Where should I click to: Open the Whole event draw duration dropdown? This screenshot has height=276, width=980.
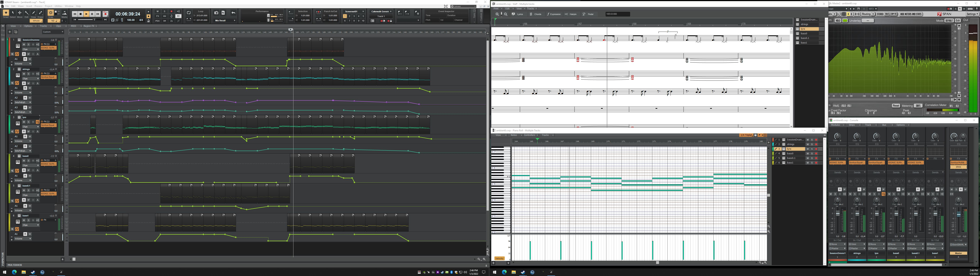pos(36,21)
